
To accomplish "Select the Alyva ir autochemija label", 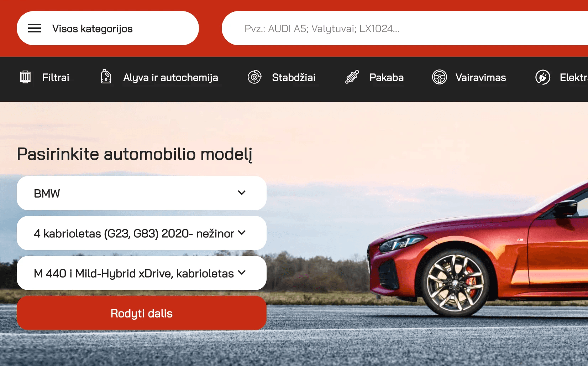I will 170,77.
